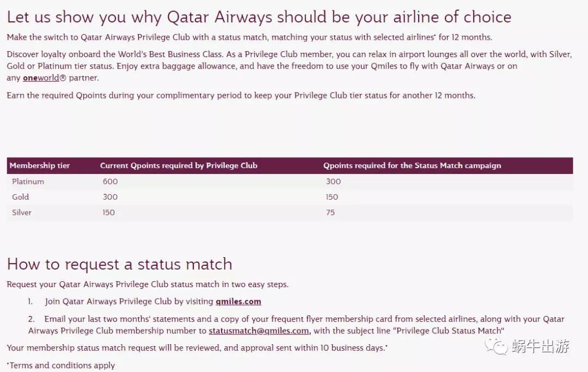Click the 'Earn the required Qpoints' paragraph
This screenshot has width=588, height=372.
tap(241, 95)
